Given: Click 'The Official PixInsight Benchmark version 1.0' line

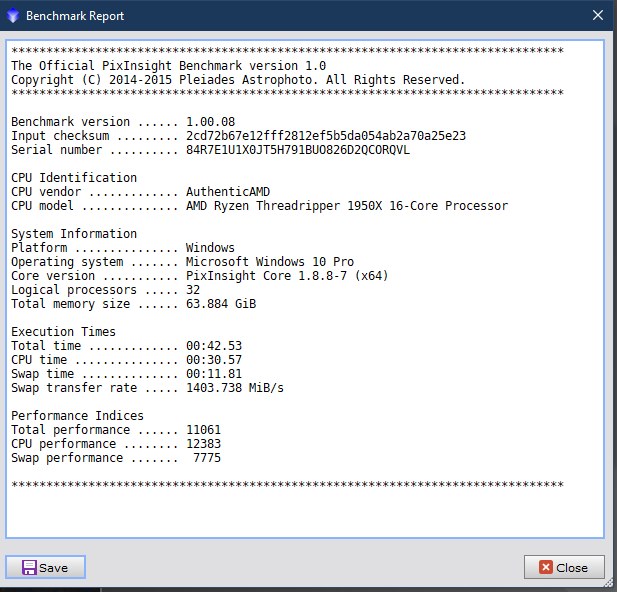Looking at the screenshot, I should click(x=168, y=65).
